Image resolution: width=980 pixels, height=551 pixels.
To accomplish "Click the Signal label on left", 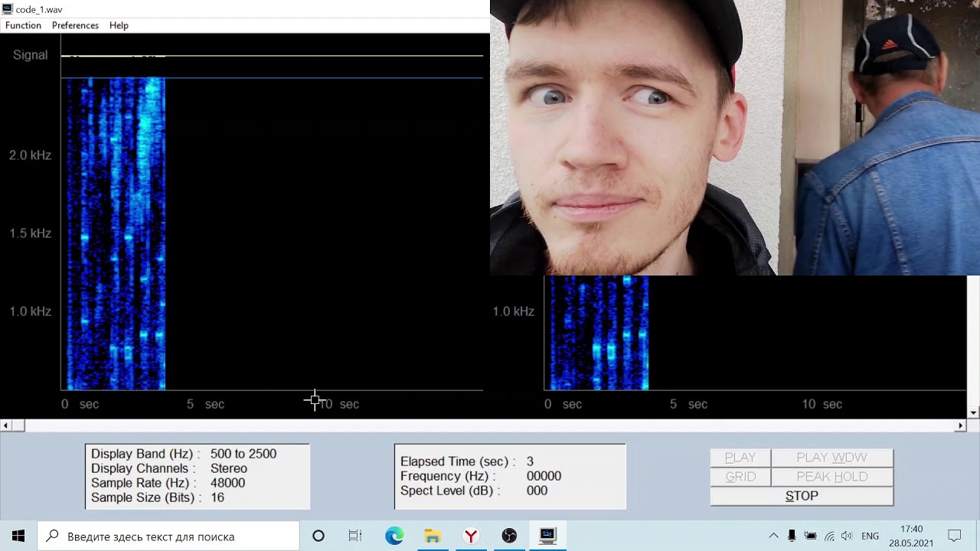I will (30, 55).
